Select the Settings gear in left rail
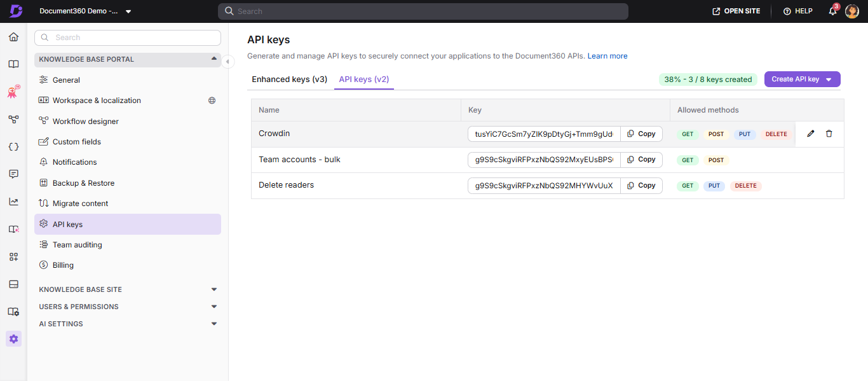 click(x=13, y=339)
